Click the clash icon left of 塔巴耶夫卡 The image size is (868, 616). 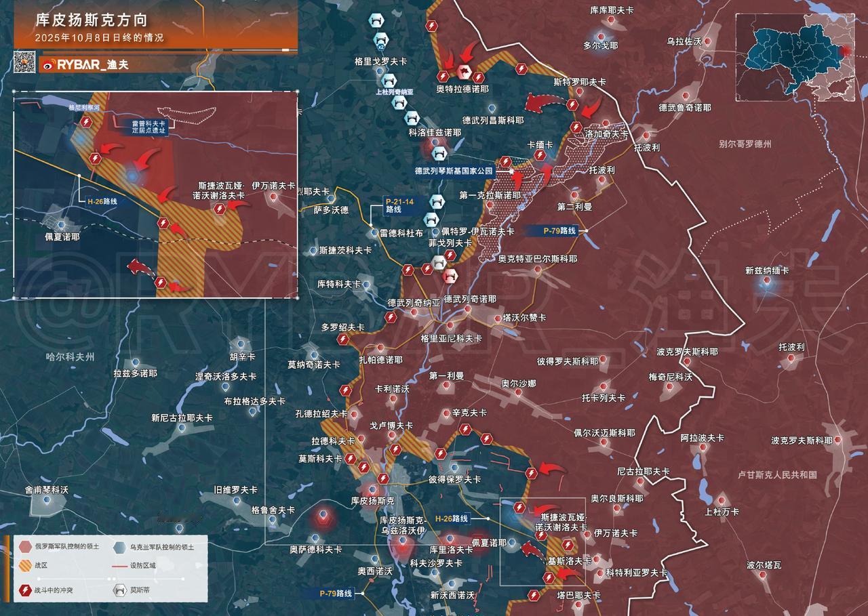click(534, 596)
